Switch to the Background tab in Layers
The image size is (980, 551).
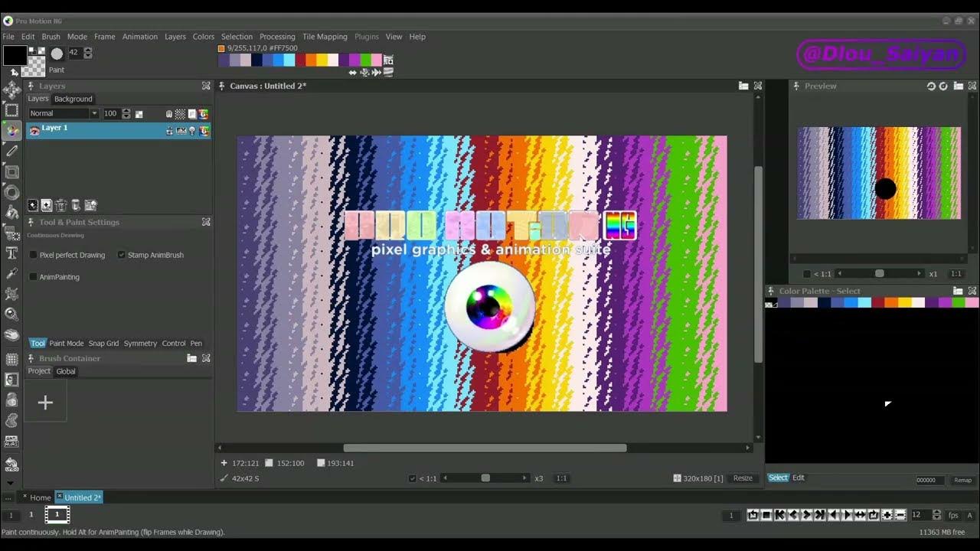coord(73,99)
